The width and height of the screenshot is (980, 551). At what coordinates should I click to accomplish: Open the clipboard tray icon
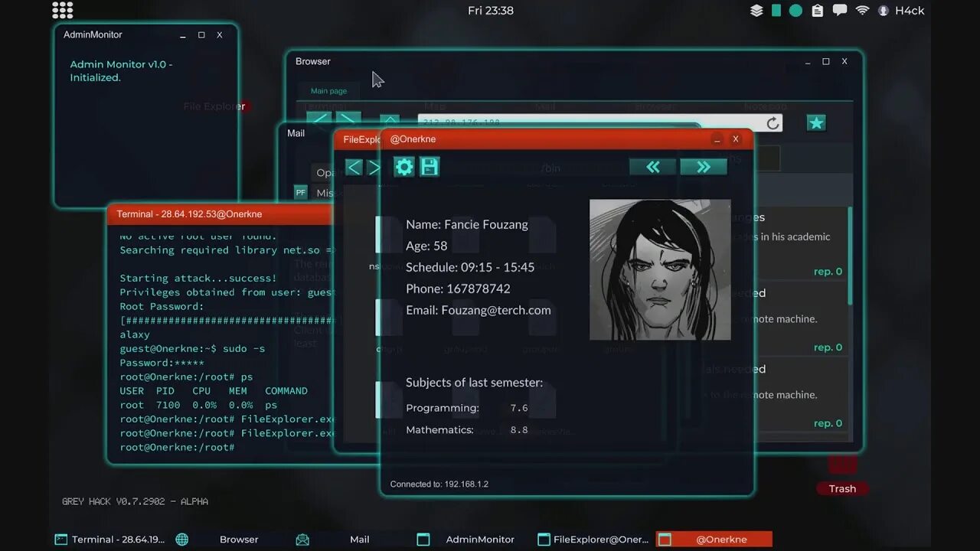(818, 11)
